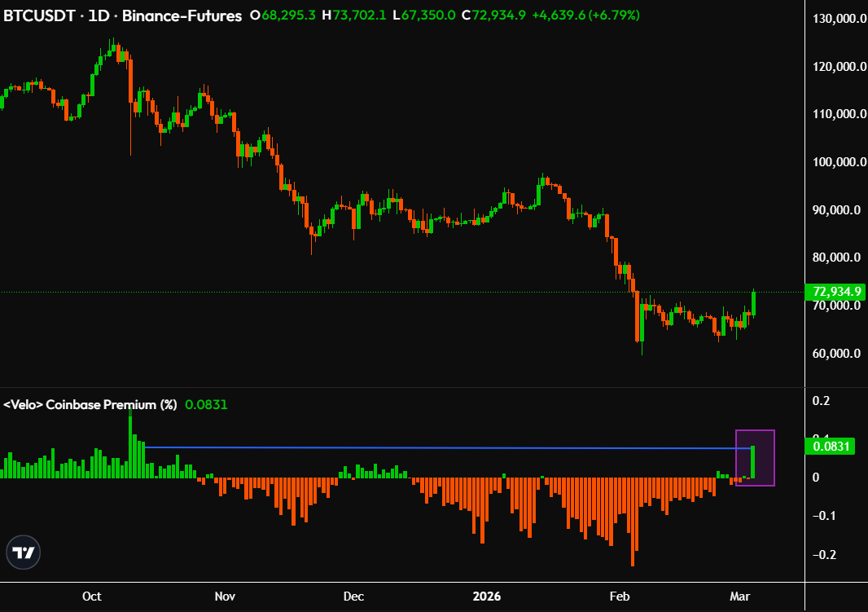Click the Binance-Futures exchange name
Screen dimensions: 868x612
[180, 15]
